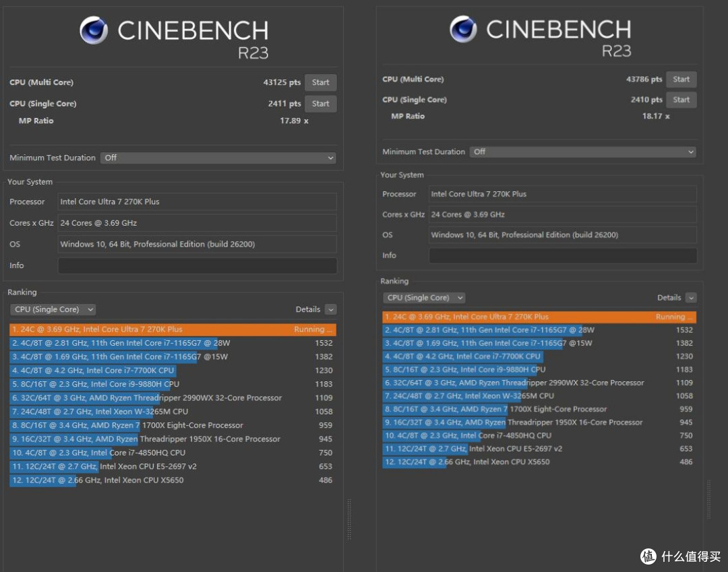Click the Info input field in the left window
728x572 pixels.
198,265
